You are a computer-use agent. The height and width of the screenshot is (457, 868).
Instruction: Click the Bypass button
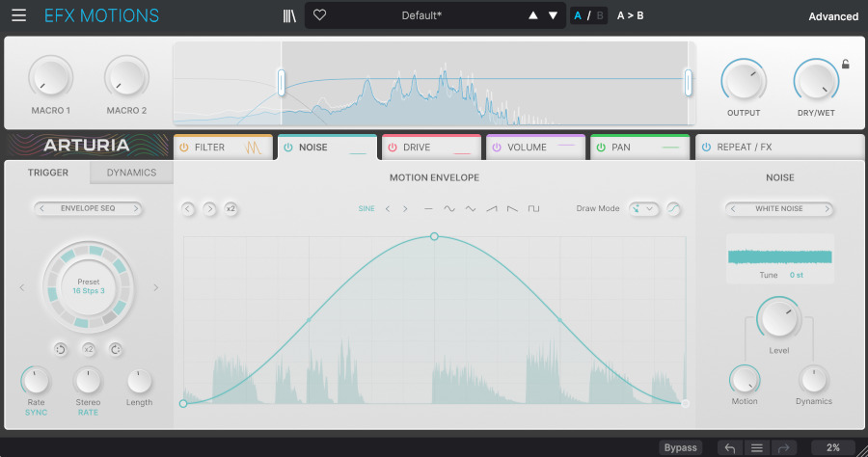(680, 447)
